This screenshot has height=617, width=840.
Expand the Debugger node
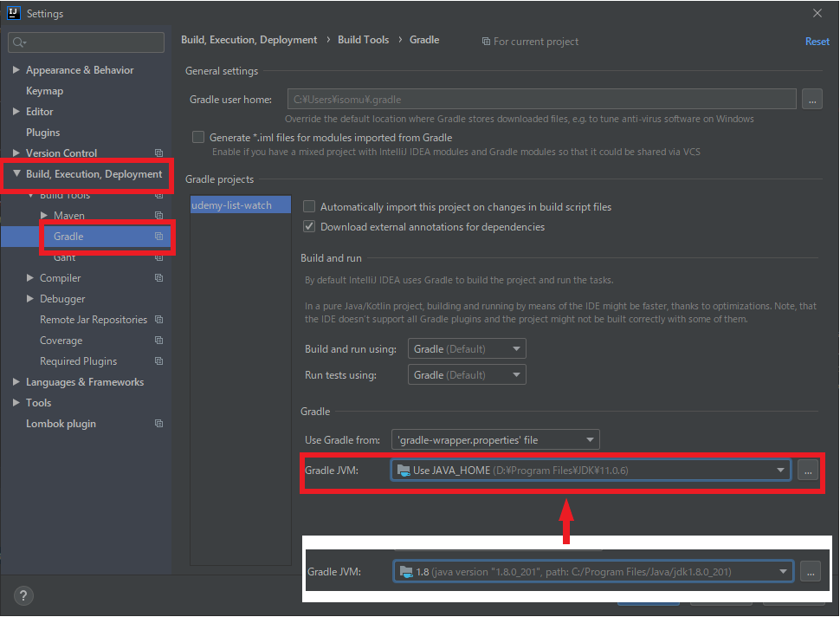coord(30,299)
